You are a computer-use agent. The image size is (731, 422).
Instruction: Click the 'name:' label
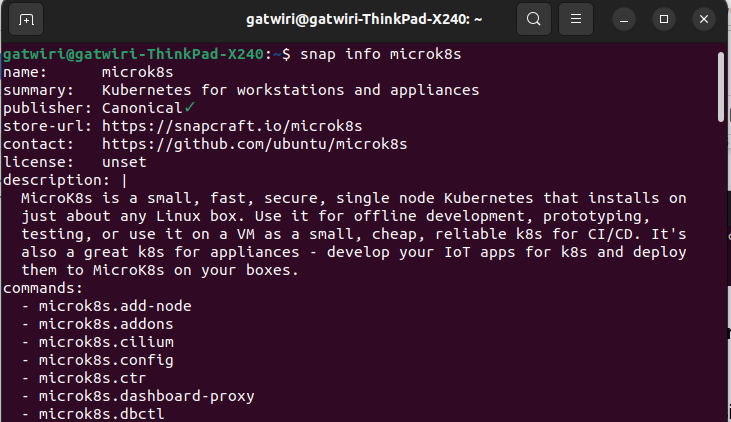coord(25,72)
